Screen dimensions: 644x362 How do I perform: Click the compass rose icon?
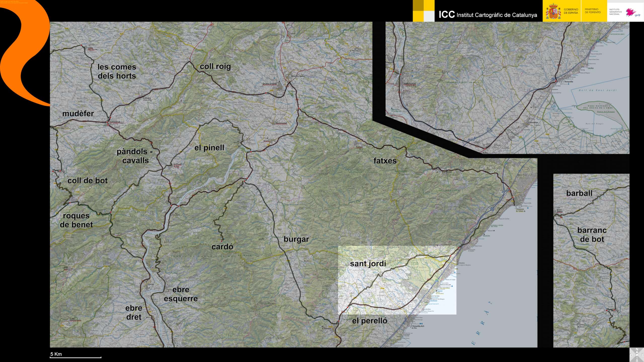click(x=636, y=355)
